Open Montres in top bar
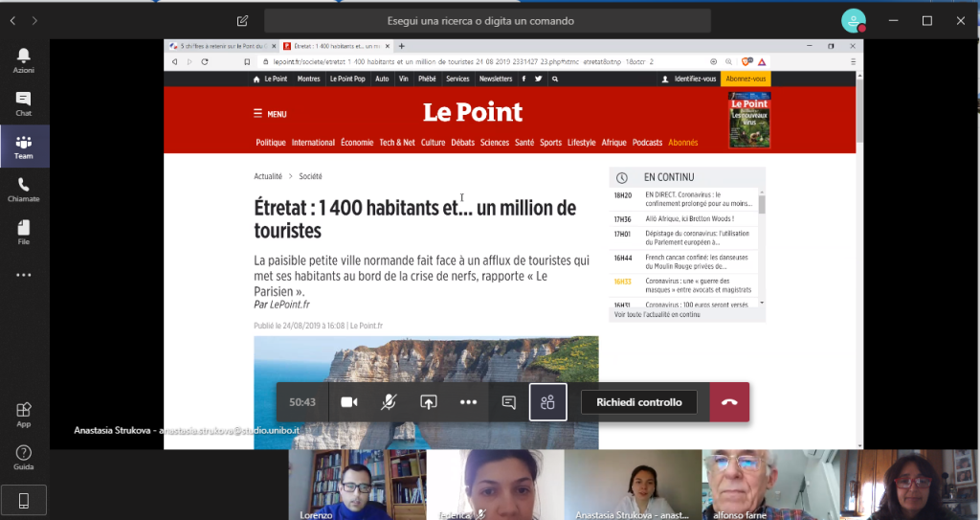 [308, 79]
